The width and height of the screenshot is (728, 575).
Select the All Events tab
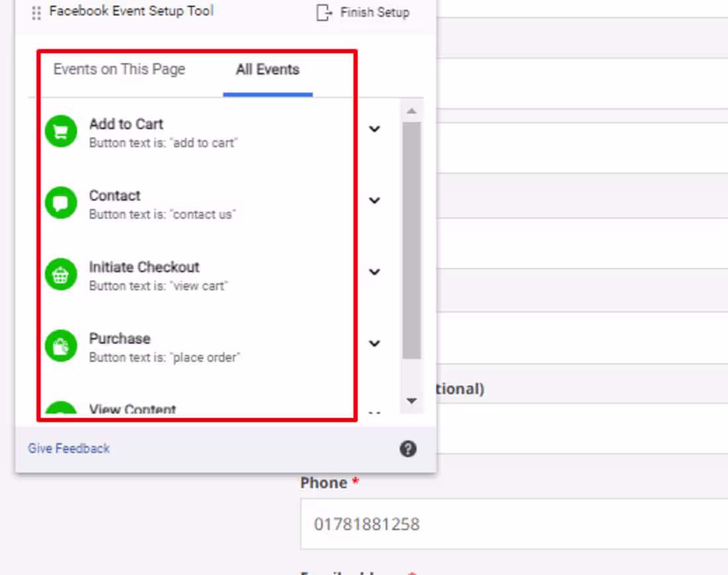point(267,69)
